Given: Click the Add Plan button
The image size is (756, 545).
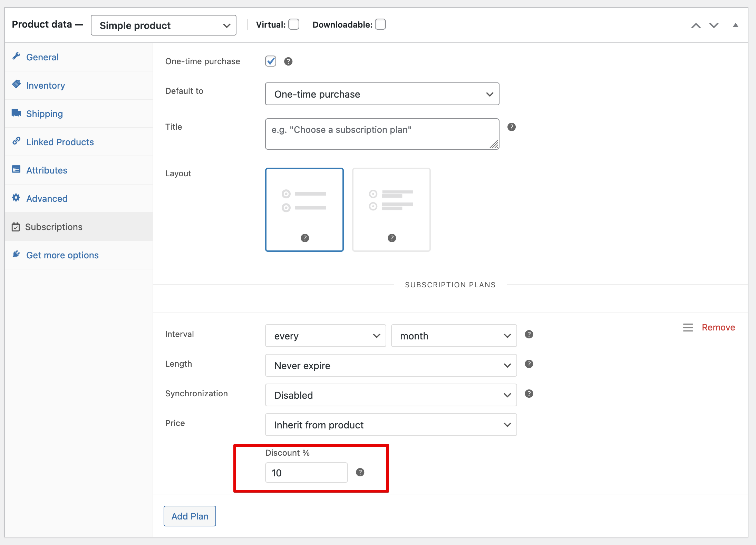Looking at the screenshot, I should (x=190, y=516).
